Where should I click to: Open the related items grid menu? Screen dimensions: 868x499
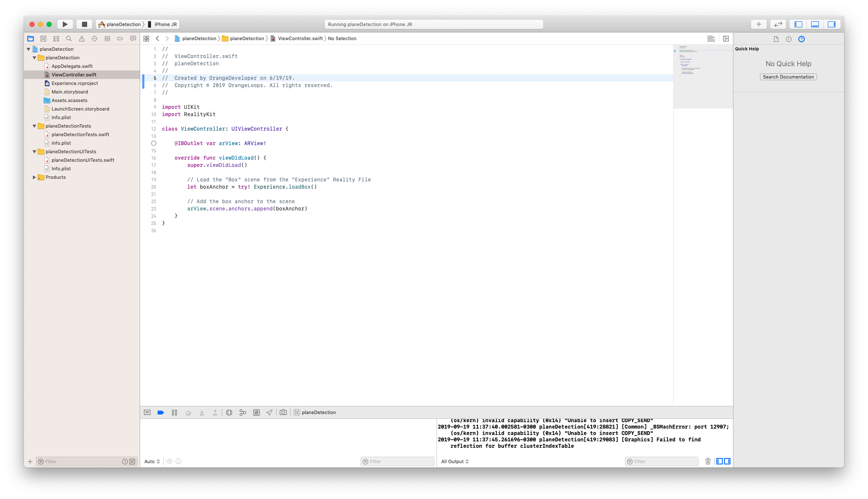tap(147, 38)
